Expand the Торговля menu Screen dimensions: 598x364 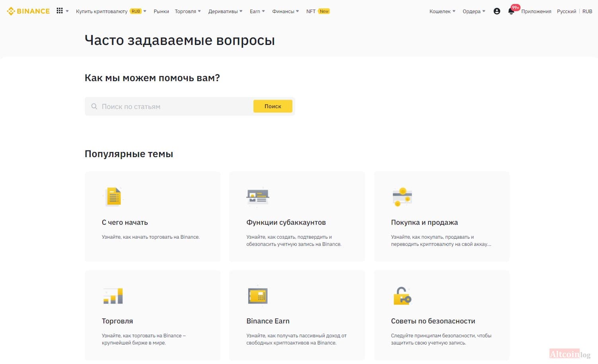(188, 11)
